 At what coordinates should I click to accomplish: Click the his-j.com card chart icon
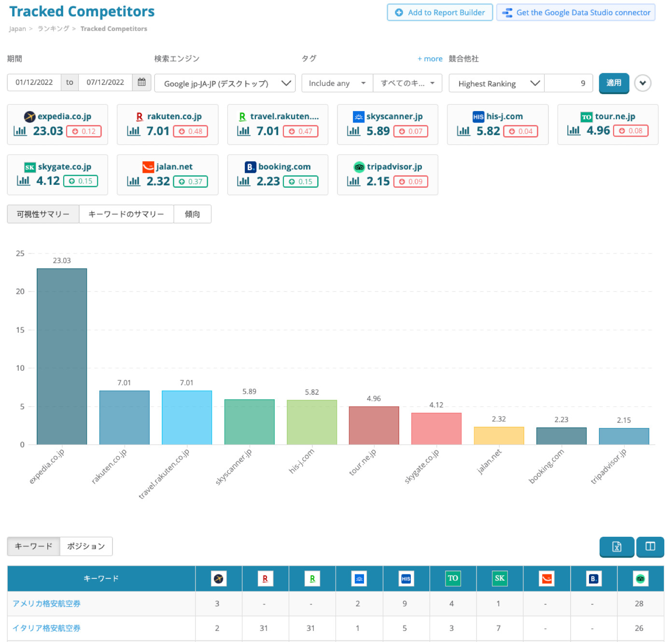coord(464,131)
